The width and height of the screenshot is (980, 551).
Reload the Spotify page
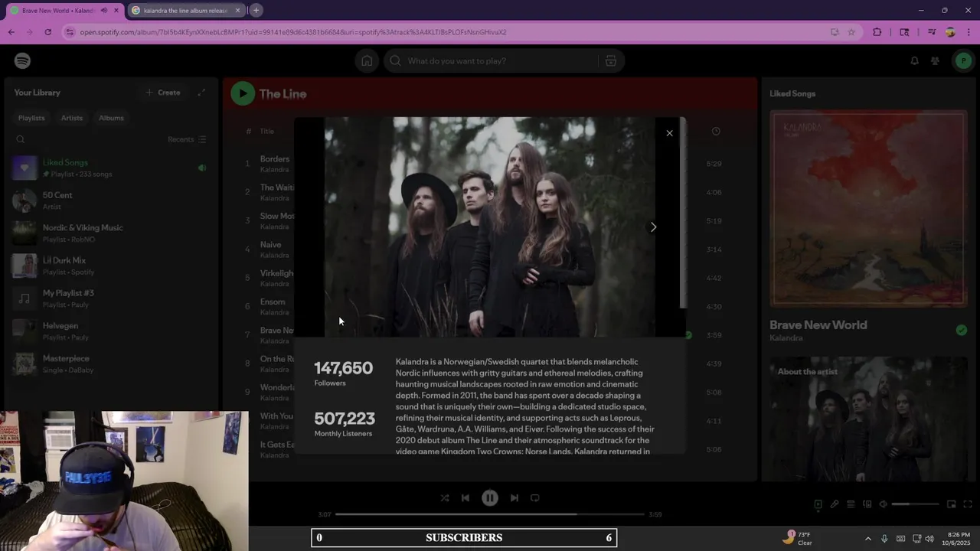47,32
